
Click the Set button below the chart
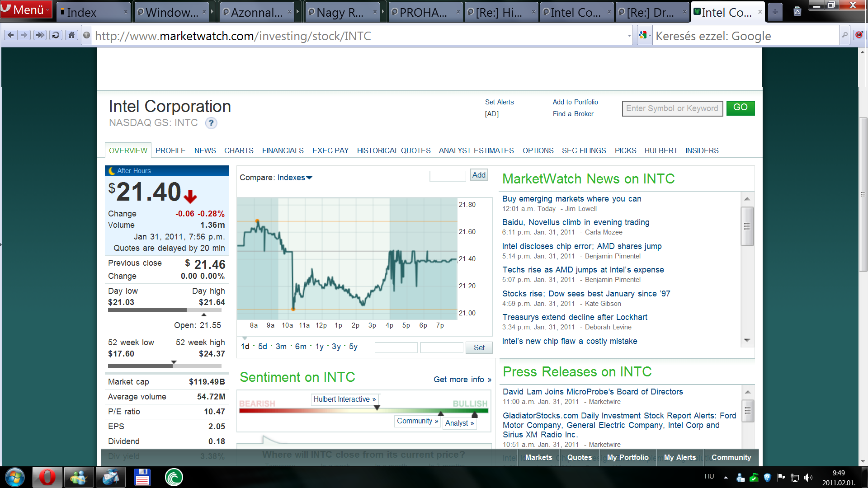click(x=479, y=347)
